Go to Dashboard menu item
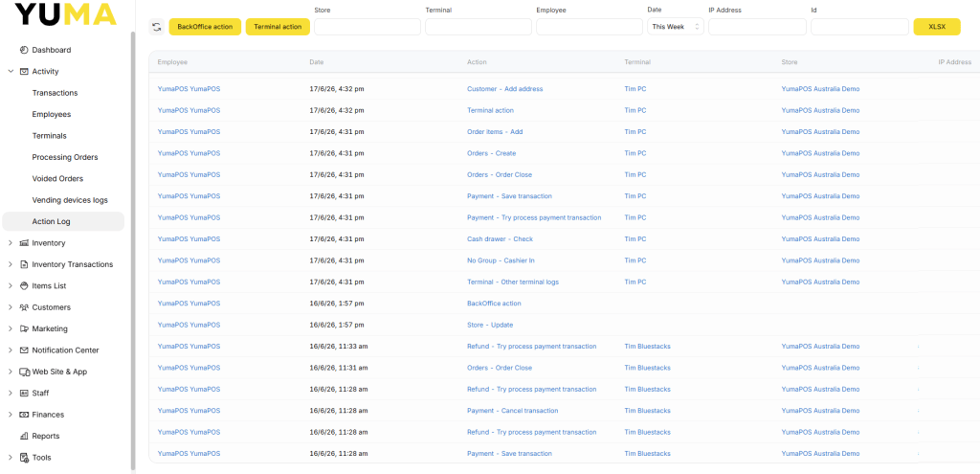Viewport: 980px width, 474px height. pos(52,50)
